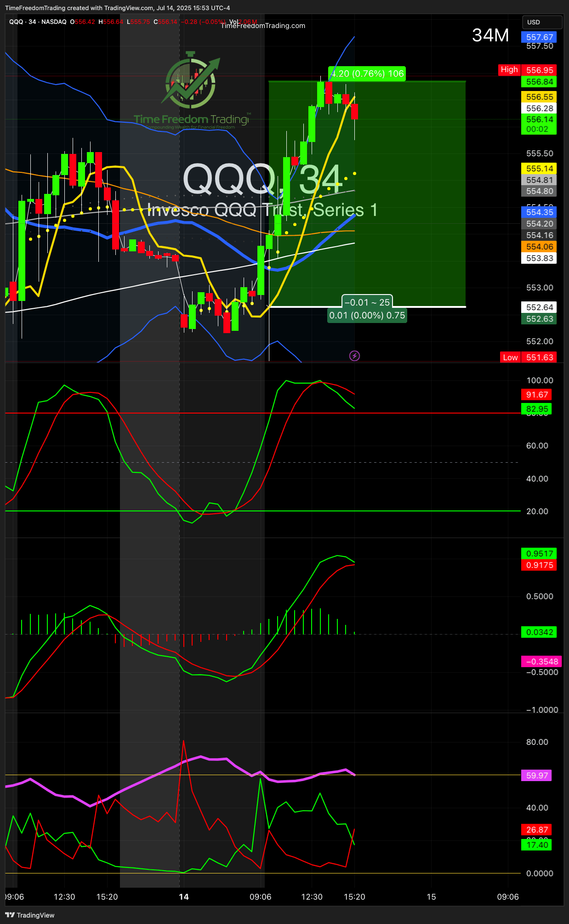The height and width of the screenshot is (924, 569).
Task: Click the orange 554.06 price label
Action: [539, 247]
